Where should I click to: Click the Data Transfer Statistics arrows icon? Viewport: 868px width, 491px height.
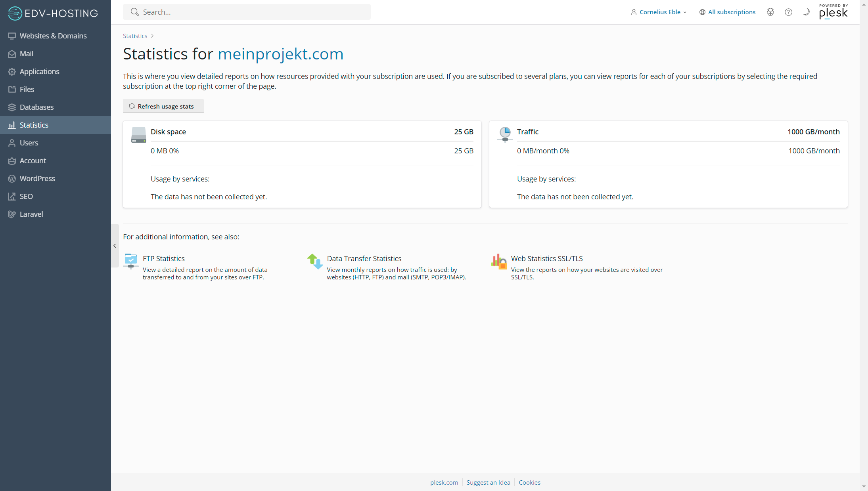(x=315, y=261)
